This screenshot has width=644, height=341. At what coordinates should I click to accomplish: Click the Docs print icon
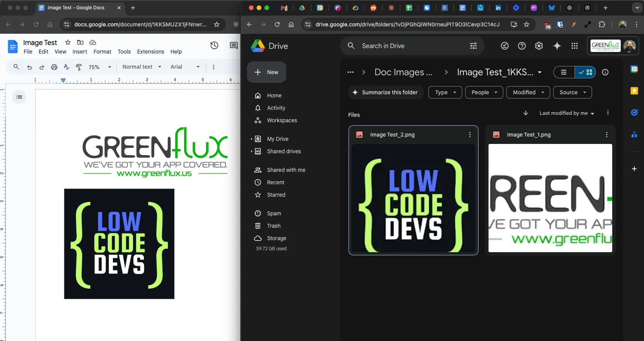coord(54,67)
